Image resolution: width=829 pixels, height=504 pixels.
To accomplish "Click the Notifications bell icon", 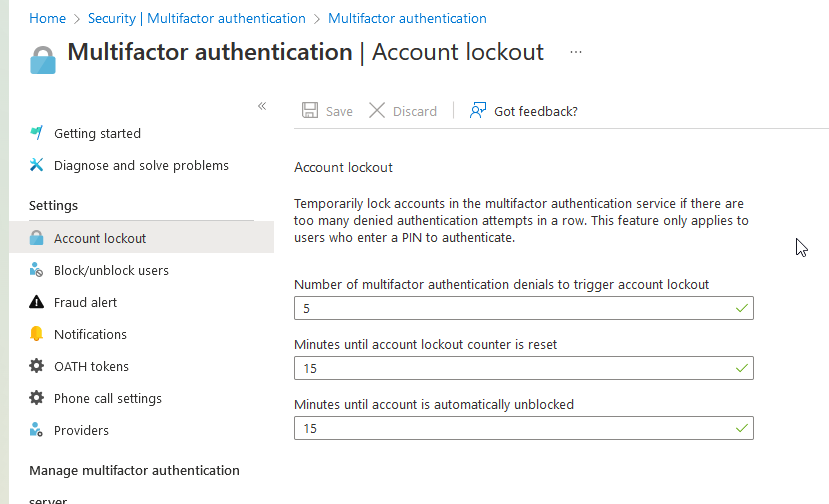I will (37, 334).
